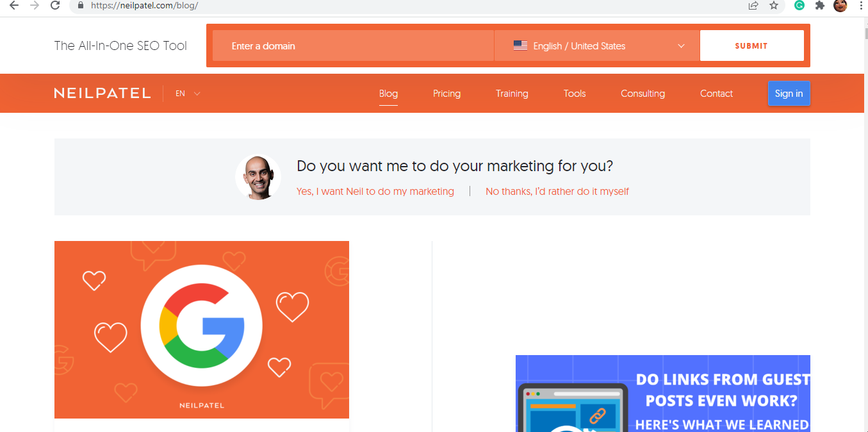Reload the page with refresh icon
This screenshot has height=432, width=868.
[x=55, y=5]
